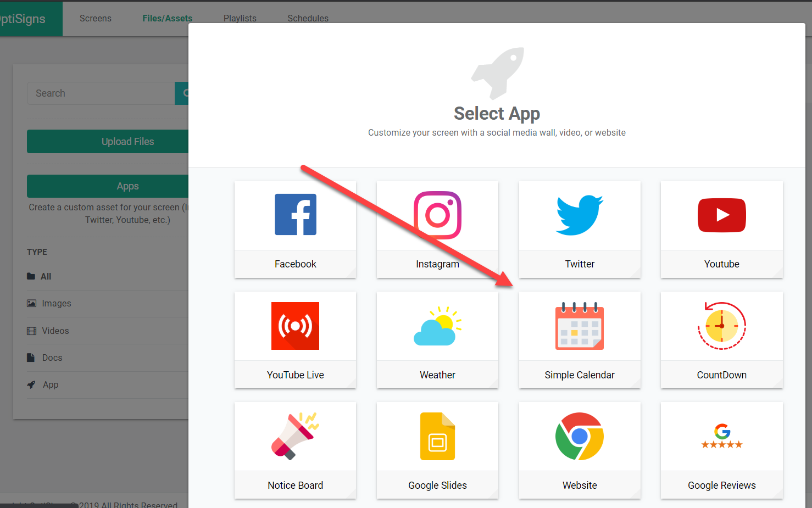Viewport: 812px width, 508px height.
Task: Open the Simple Calendar app
Action: tap(580, 339)
